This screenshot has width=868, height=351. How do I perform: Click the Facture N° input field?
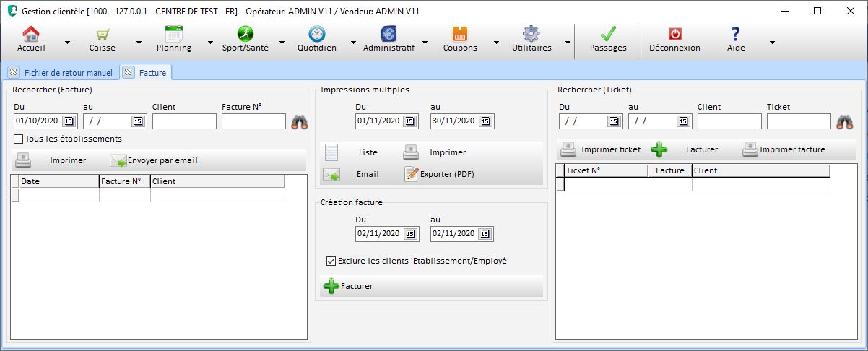(253, 121)
